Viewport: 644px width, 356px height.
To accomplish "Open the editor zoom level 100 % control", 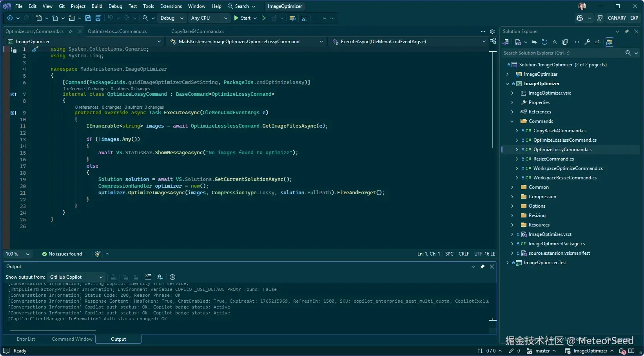I will pyautogui.click(x=17, y=254).
